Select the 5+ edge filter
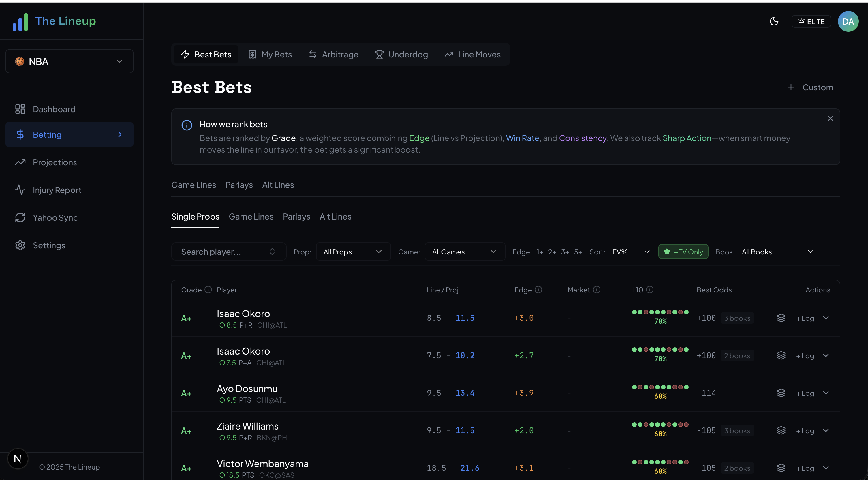This screenshot has width=868, height=480. pos(578,252)
